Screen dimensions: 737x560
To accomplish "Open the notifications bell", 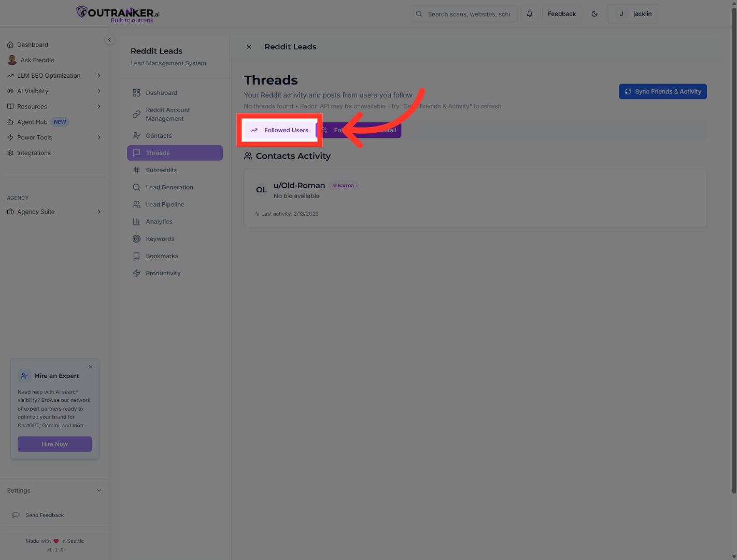I will click(x=530, y=14).
